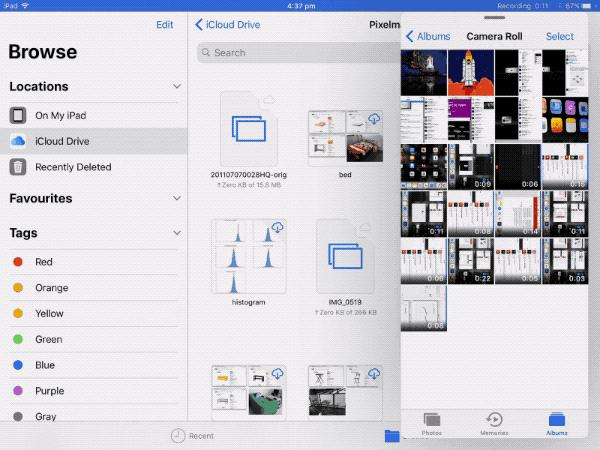The width and height of the screenshot is (600, 450).
Task: Collapse the Tags section
Action: pos(177,233)
